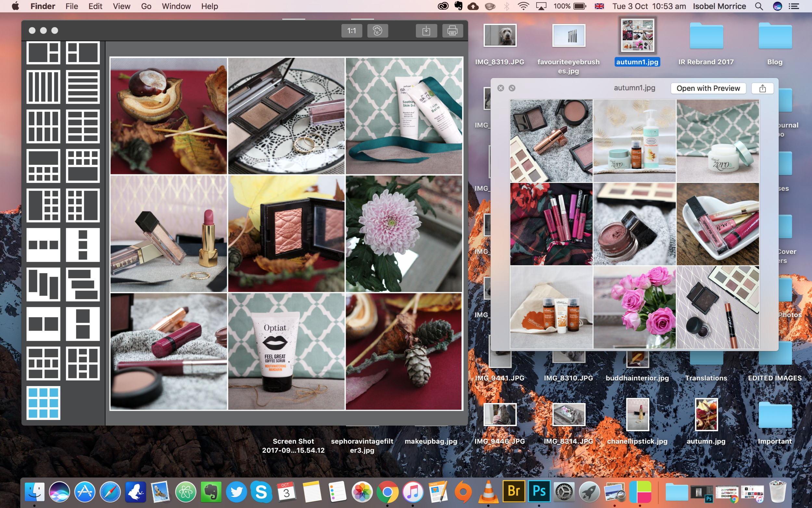Open VLC from the dock
Viewport: 812px width, 508px height.
(488, 492)
